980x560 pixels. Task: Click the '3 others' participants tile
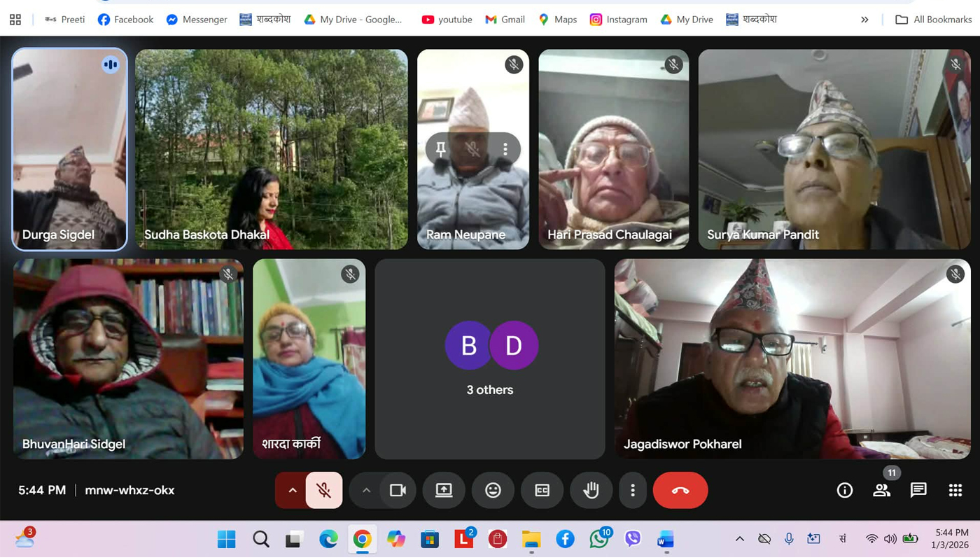(490, 358)
